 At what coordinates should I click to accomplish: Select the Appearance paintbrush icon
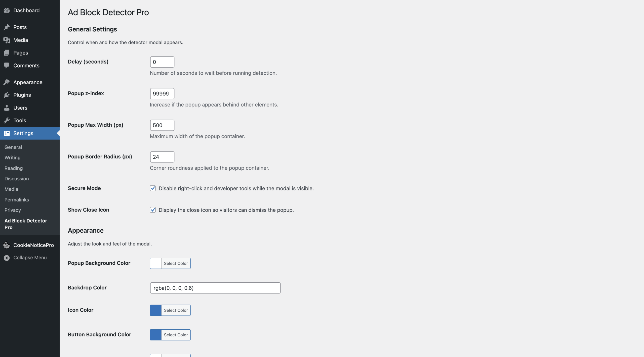7,82
